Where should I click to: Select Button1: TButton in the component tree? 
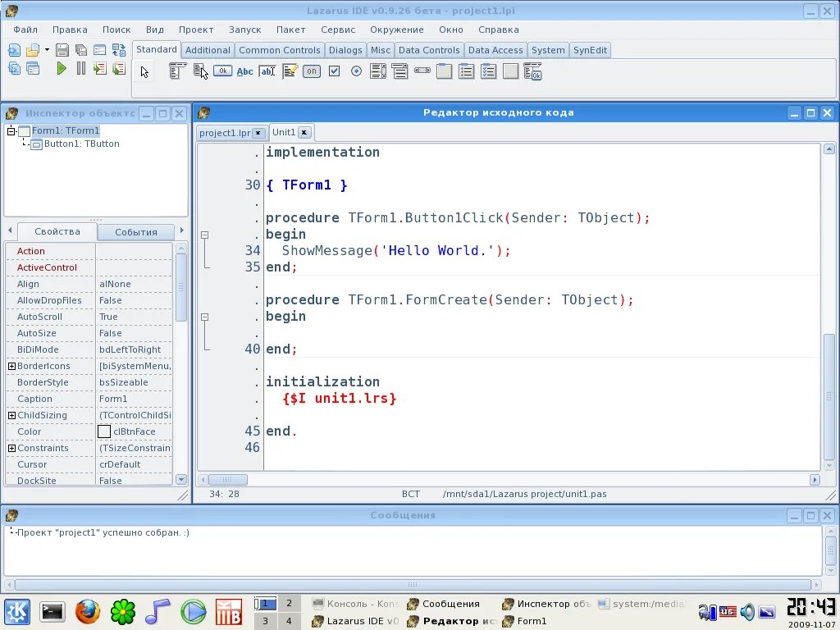click(x=81, y=144)
